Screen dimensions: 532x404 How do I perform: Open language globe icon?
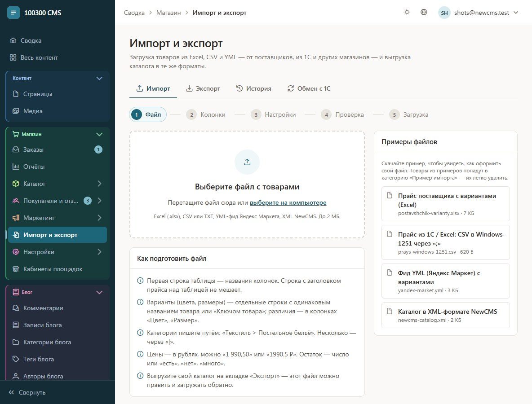424,12
